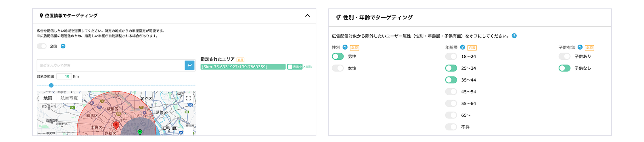Click the help icon beside 子供有無 label

coord(580,47)
